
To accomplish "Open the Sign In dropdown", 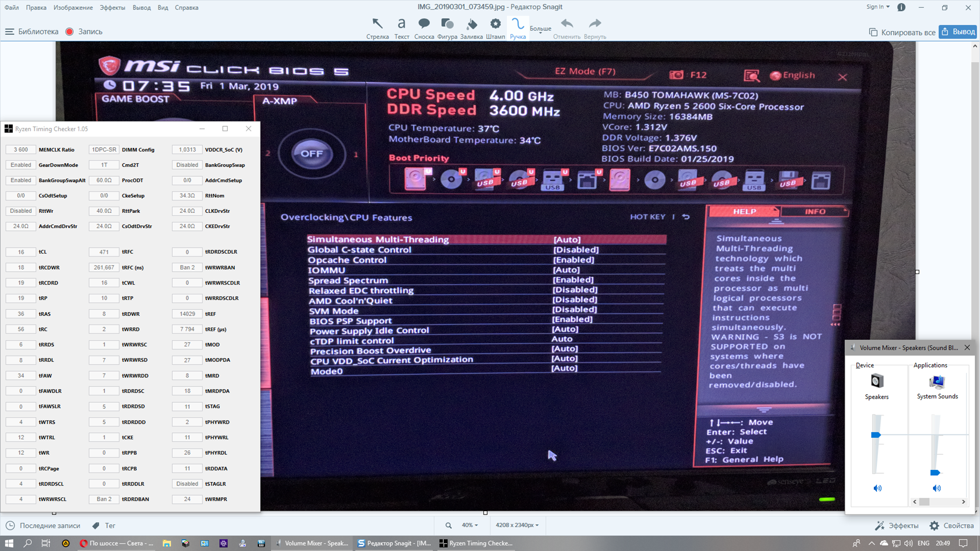I will pos(877,7).
